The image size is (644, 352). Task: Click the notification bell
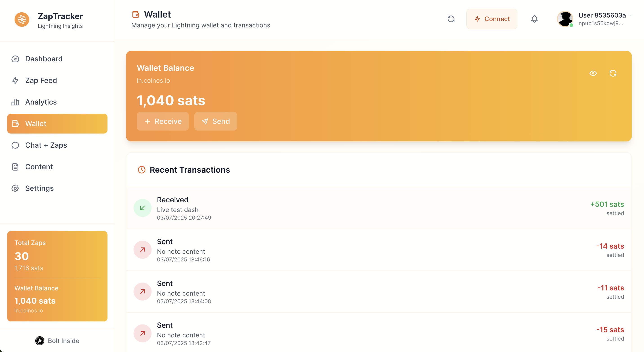coord(534,19)
